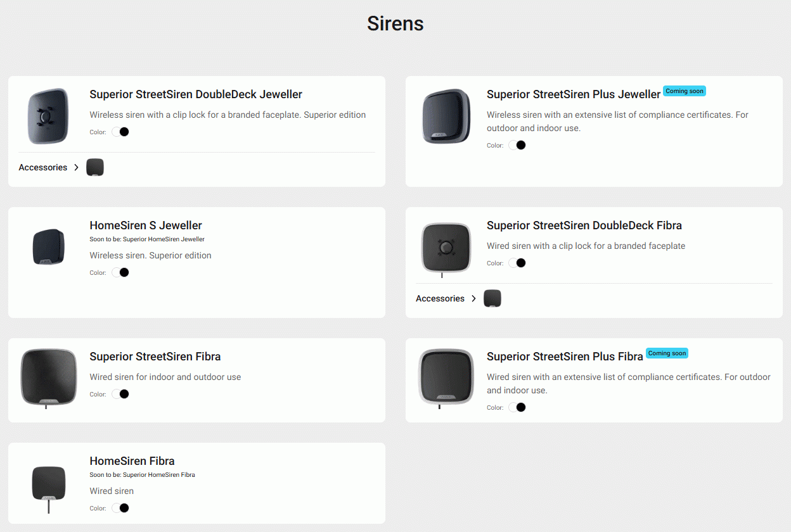The height and width of the screenshot is (532, 791).
Task: Select the Superior StreetSiren Fibra device image
Action: [49, 377]
